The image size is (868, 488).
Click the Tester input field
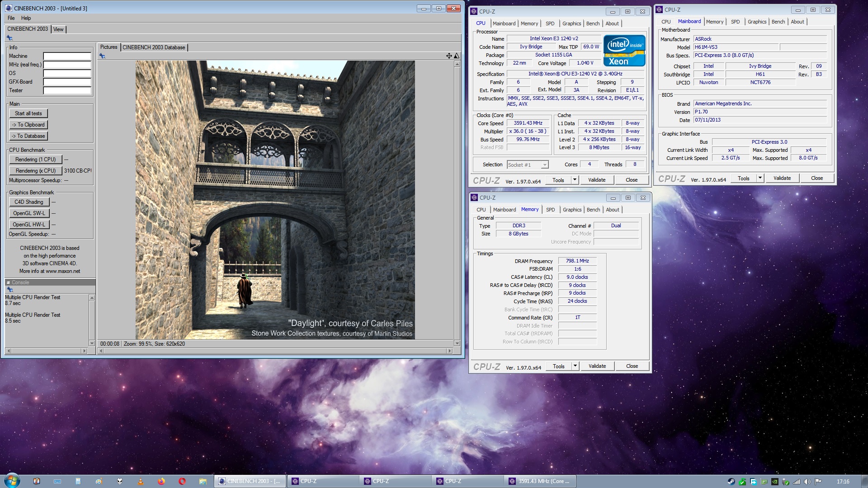coord(67,90)
